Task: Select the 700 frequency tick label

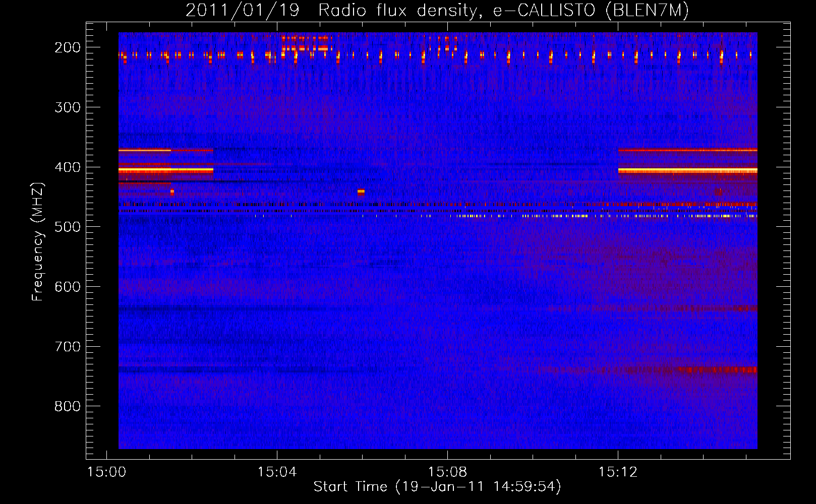Action: 68,347
